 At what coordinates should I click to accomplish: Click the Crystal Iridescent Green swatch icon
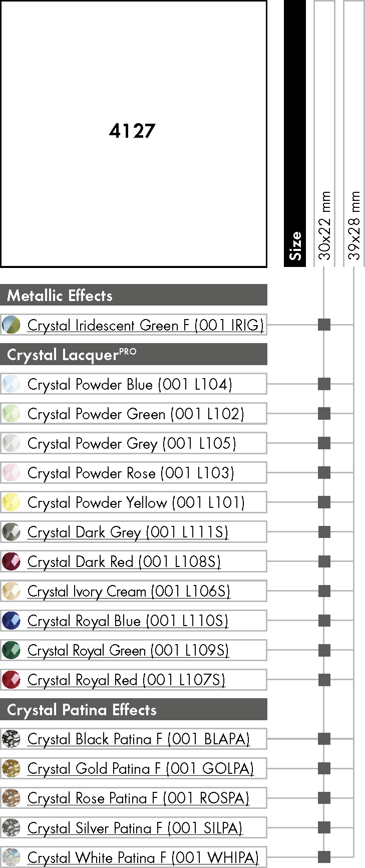[11, 325]
